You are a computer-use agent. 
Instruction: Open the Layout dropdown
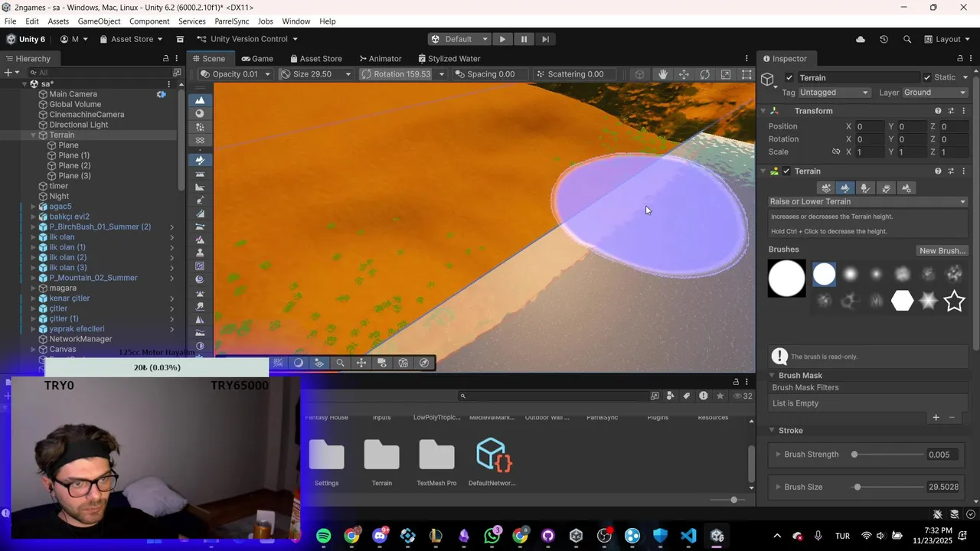947,39
